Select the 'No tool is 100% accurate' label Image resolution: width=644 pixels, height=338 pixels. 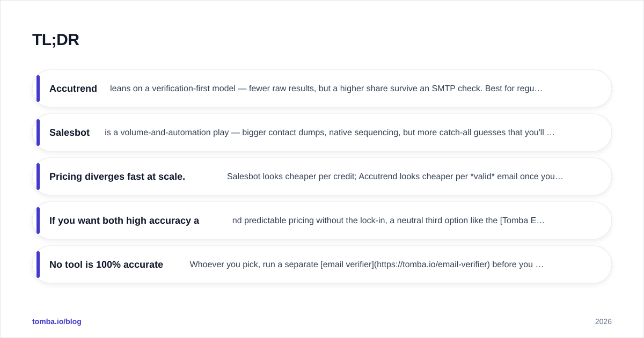point(106,264)
